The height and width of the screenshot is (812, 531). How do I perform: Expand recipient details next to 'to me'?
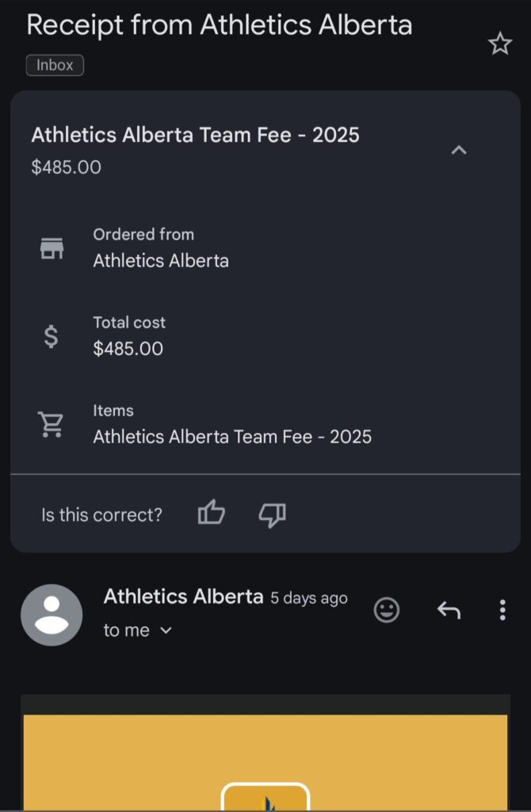(x=166, y=630)
